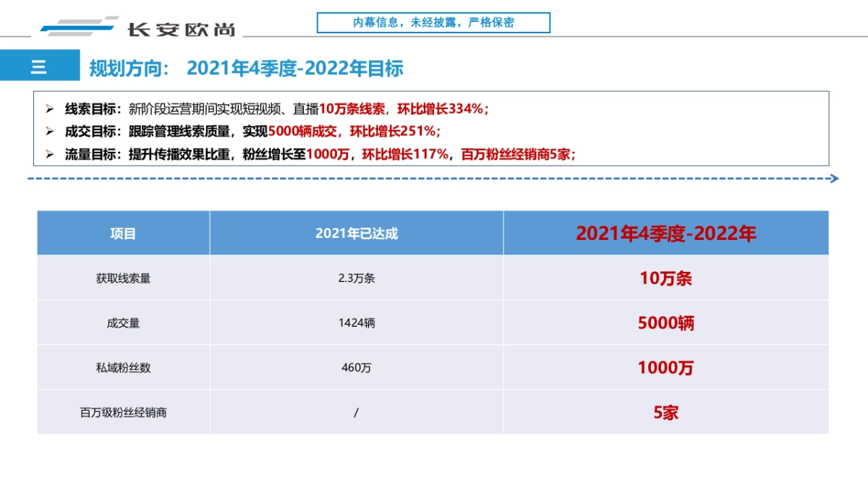Click the arrow bullet beside 线索目标
The width and height of the screenshot is (868, 488).
click(49, 109)
